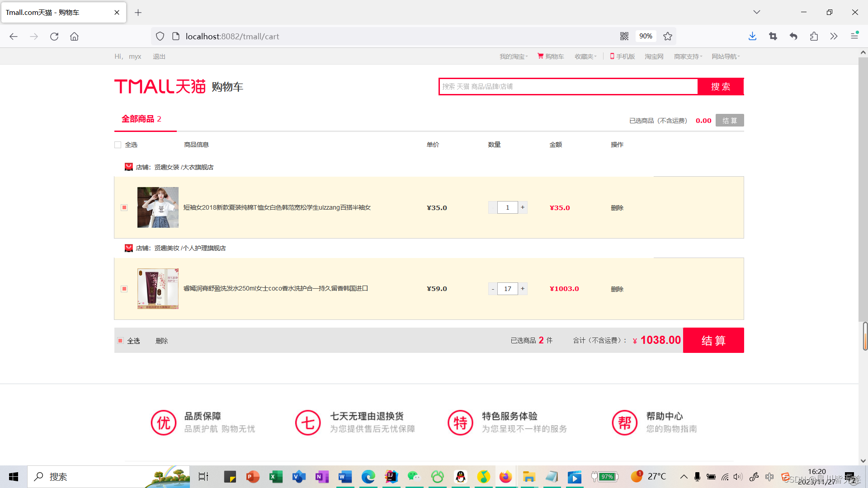Open a new browser tab
Viewport: 868px width, 488px height.
point(138,13)
